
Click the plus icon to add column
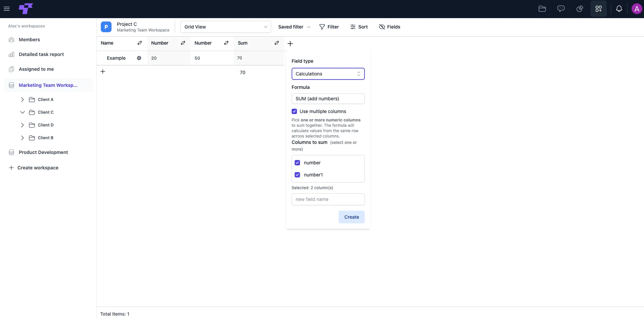[290, 44]
